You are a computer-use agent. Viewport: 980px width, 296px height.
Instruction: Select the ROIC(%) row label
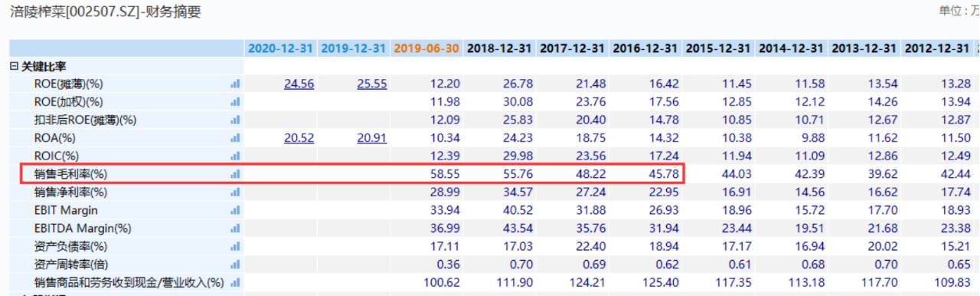point(57,156)
